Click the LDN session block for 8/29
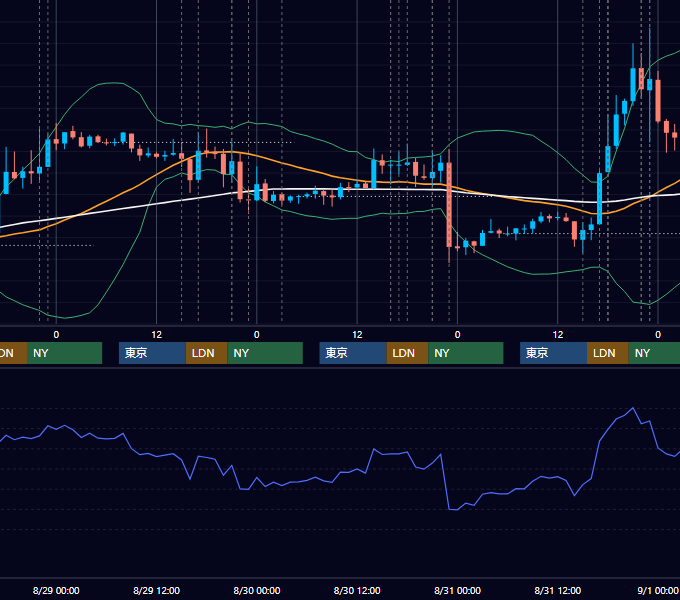This screenshot has height=600, width=680. (x=206, y=353)
